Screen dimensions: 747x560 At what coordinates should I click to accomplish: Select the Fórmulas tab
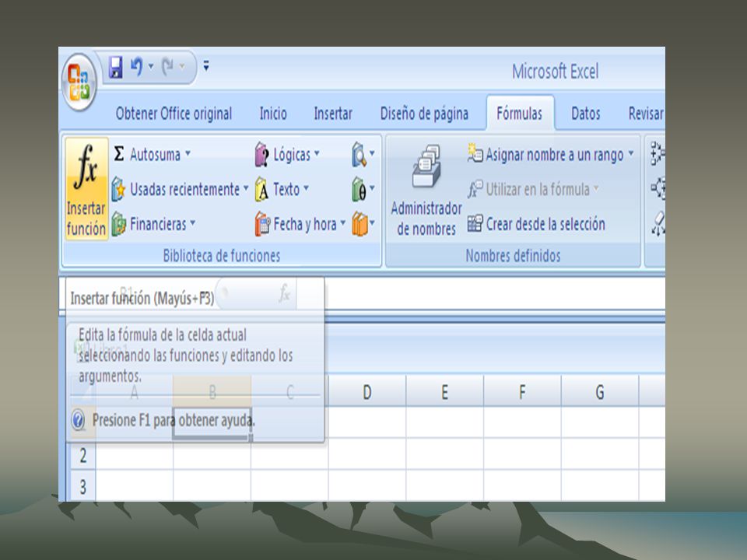tap(520, 113)
